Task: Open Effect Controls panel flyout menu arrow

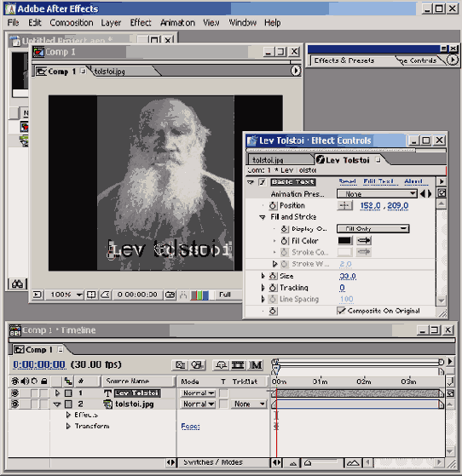Action: click(x=442, y=181)
